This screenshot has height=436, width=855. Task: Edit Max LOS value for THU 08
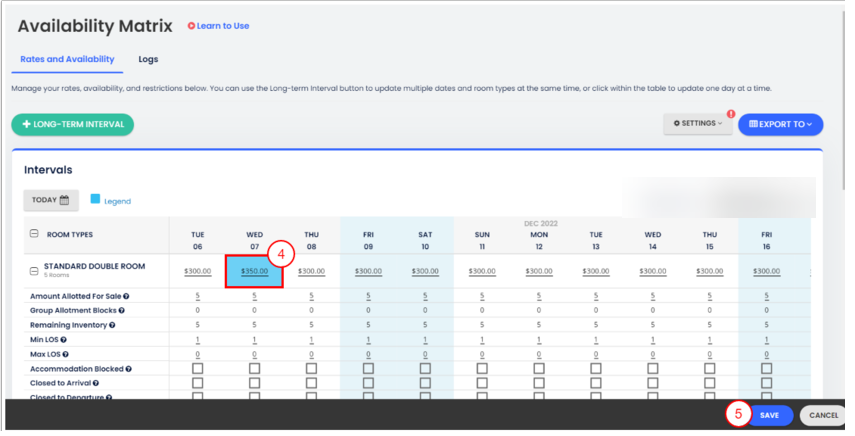pyautogui.click(x=311, y=355)
